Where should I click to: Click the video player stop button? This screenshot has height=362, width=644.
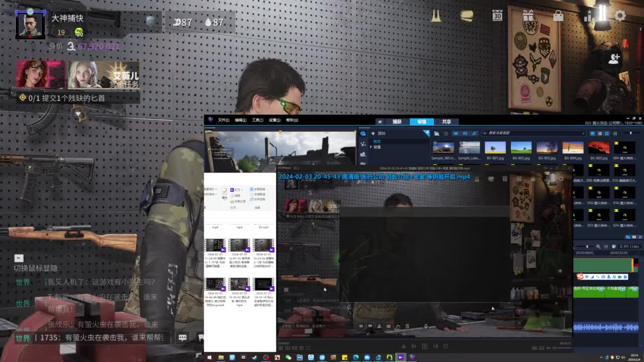[x=446, y=346]
